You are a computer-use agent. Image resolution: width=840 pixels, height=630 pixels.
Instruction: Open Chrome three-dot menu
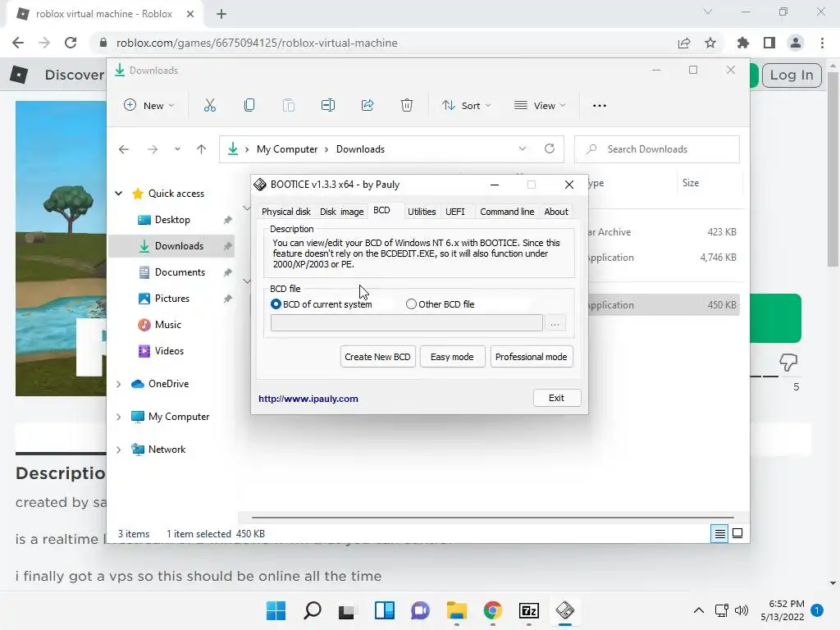coord(822,43)
